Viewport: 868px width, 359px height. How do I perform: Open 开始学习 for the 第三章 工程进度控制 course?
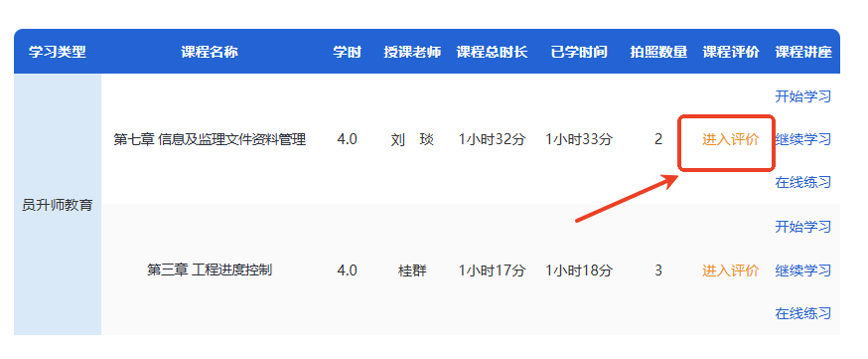tap(802, 227)
